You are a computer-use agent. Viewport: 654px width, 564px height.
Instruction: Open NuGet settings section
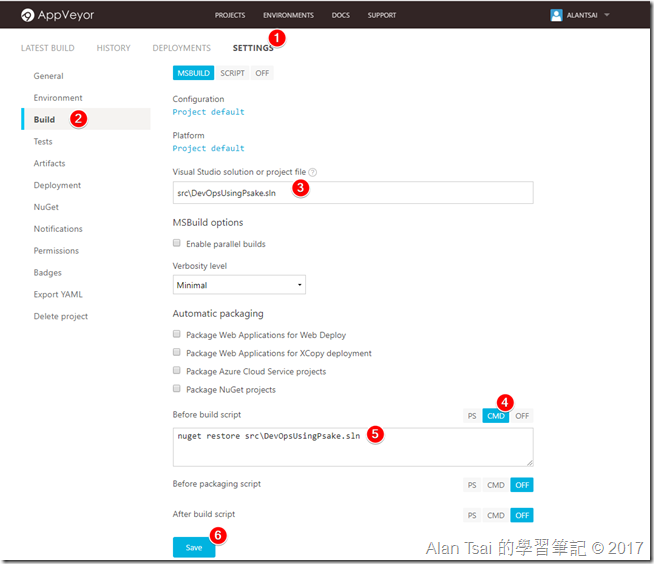coord(46,207)
